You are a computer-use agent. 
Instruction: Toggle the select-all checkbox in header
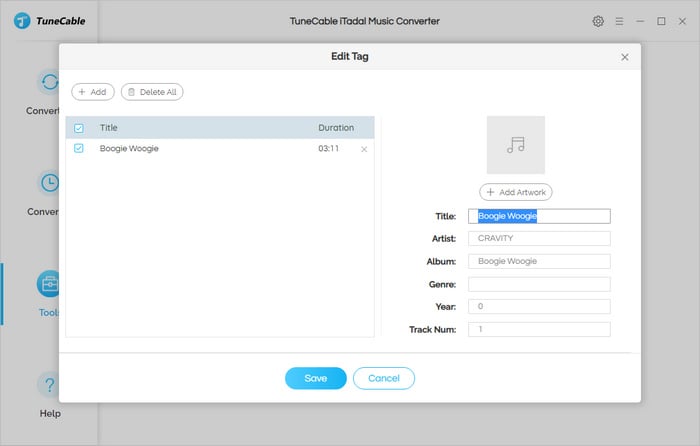(x=79, y=128)
